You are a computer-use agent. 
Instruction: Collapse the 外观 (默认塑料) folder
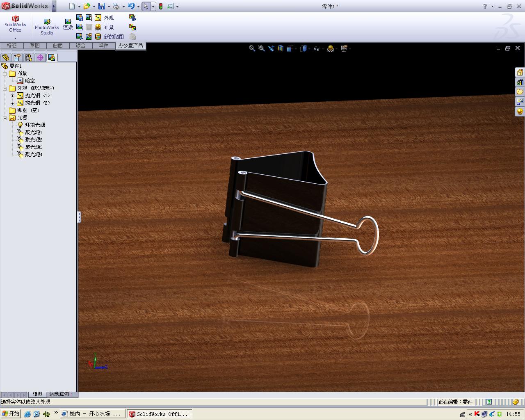(x=5, y=89)
